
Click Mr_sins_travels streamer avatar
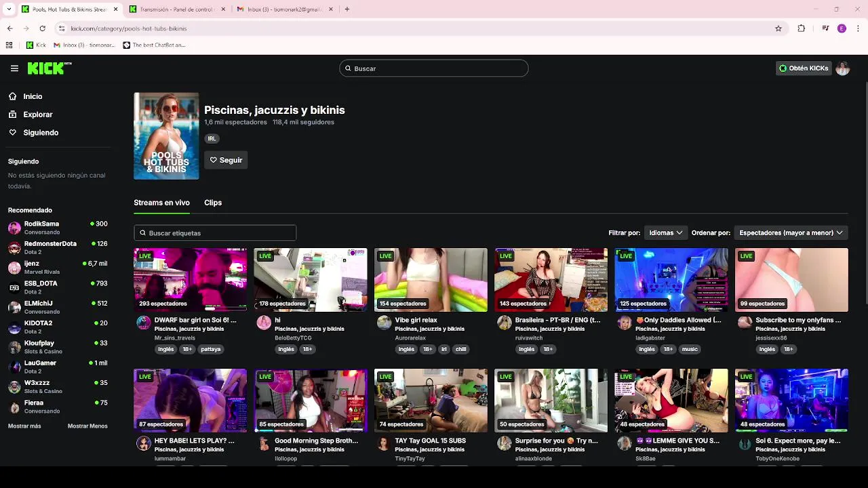[x=143, y=323]
